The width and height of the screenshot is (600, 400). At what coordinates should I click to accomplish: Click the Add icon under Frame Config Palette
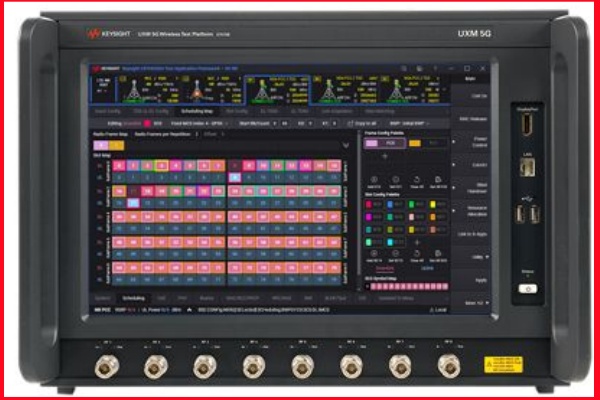pyautogui.click(x=374, y=181)
